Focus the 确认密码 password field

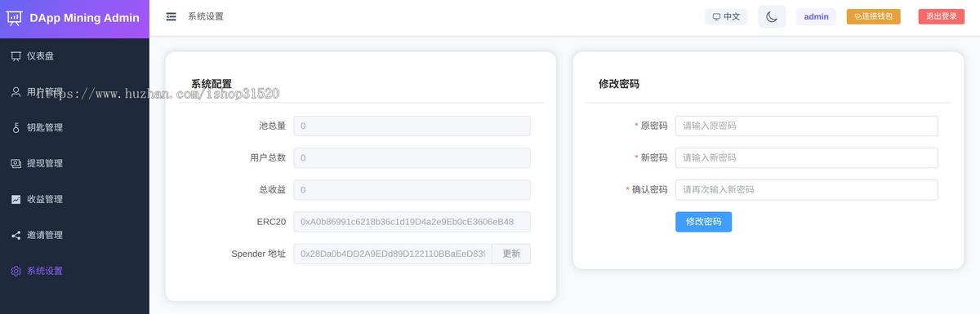pyautogui.click(x=806, y=189)
